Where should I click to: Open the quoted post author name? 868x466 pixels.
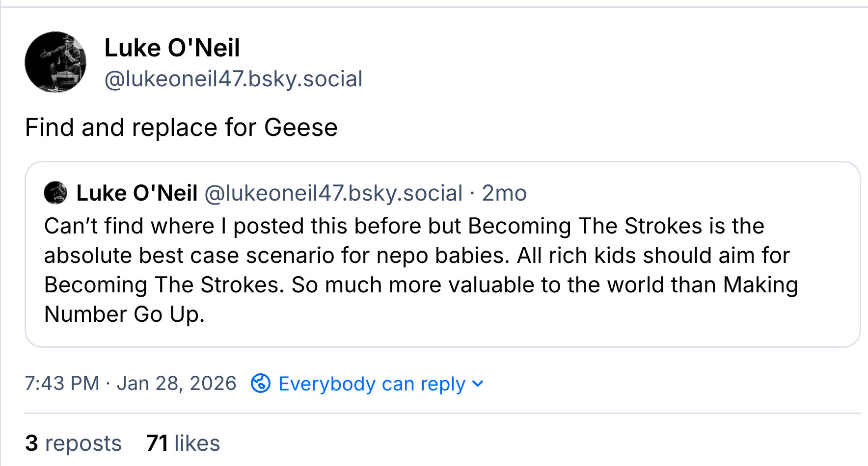coord(137,193)
